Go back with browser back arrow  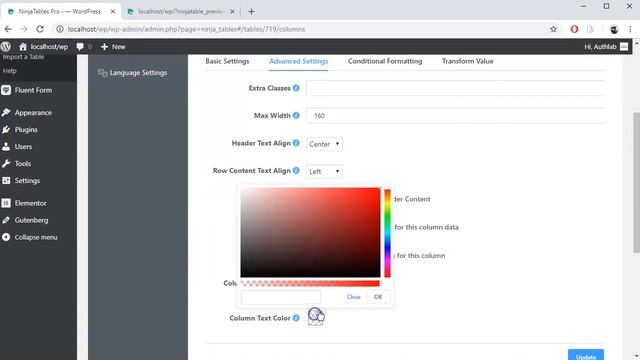click(8, 29)
